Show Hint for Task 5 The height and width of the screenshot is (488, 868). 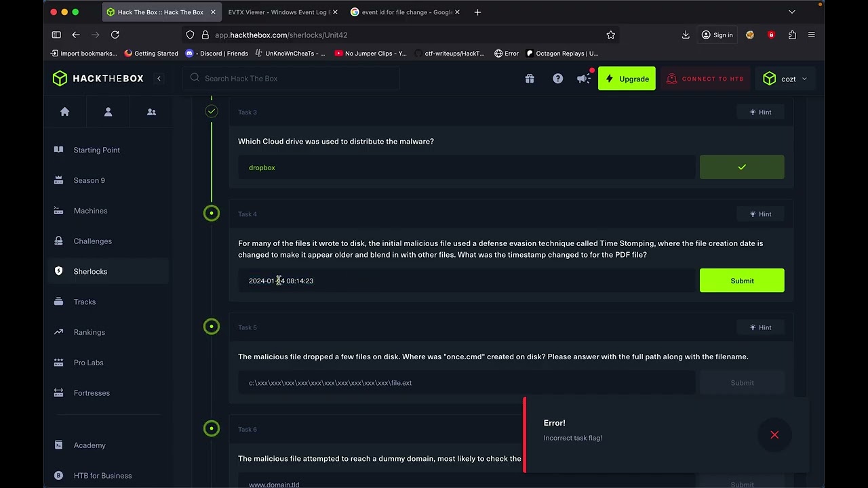tap(760, 327)
